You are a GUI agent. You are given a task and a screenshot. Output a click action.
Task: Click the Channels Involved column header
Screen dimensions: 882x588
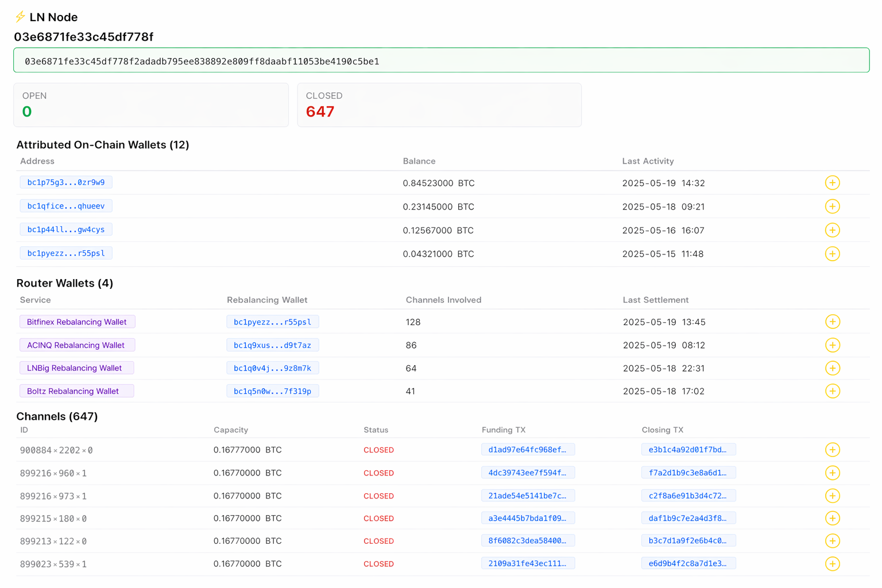point(443,300)
